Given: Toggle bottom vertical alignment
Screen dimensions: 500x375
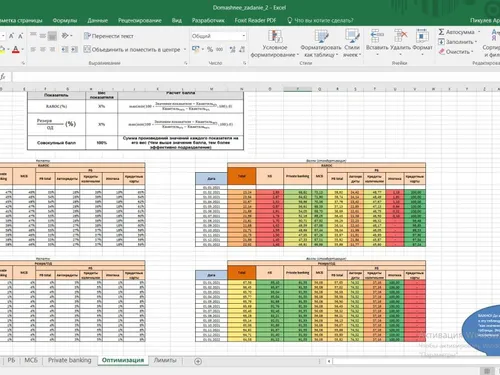Looking at the screenshot, I should 52,36.
